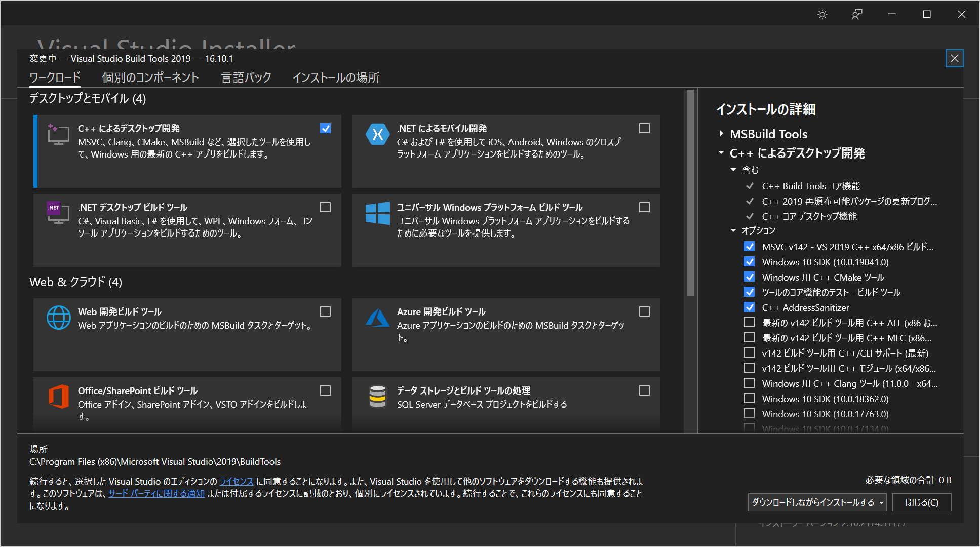Check Windows 10 SDK (10.0.17763.0) option
The width and height of the screenshot is (980, 547).
(x=750, y=413)
